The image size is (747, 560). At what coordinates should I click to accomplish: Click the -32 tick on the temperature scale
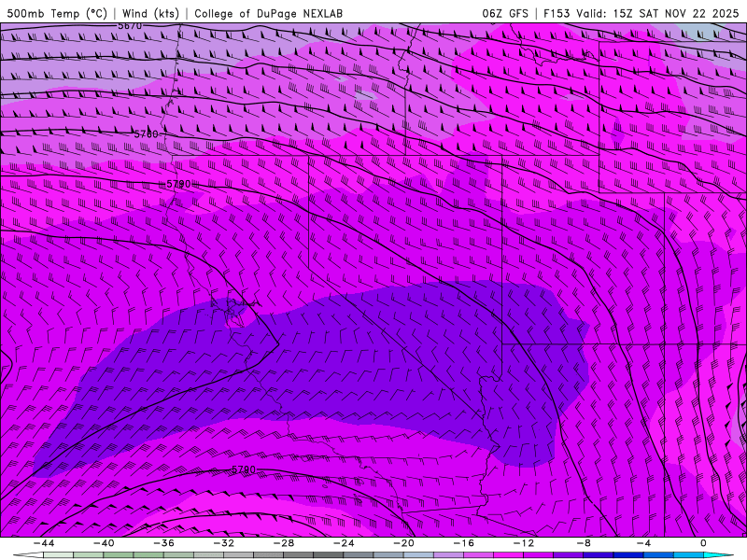coord(224,543)
